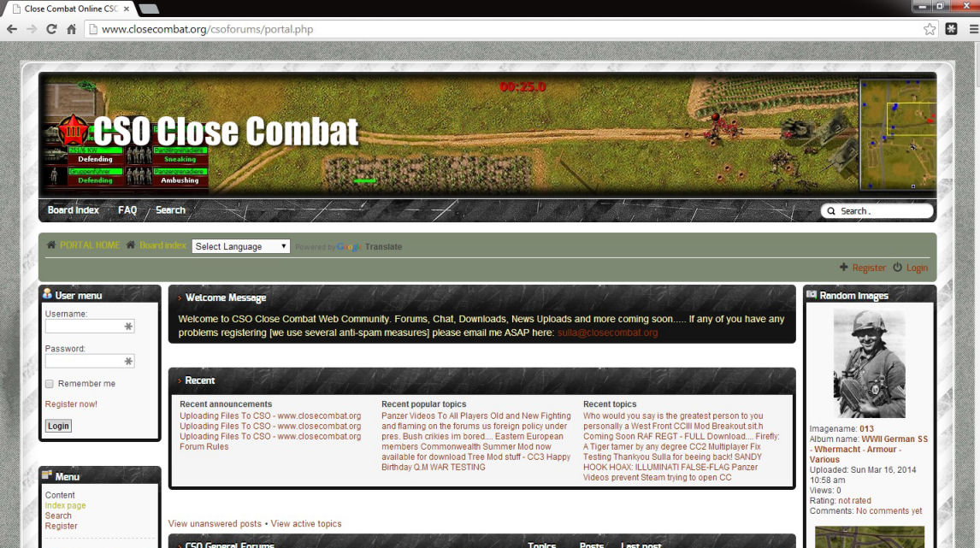Click the Recent topics heading
Image resolution: width=980 pixels, height=548 pixels.
[610, 404]
